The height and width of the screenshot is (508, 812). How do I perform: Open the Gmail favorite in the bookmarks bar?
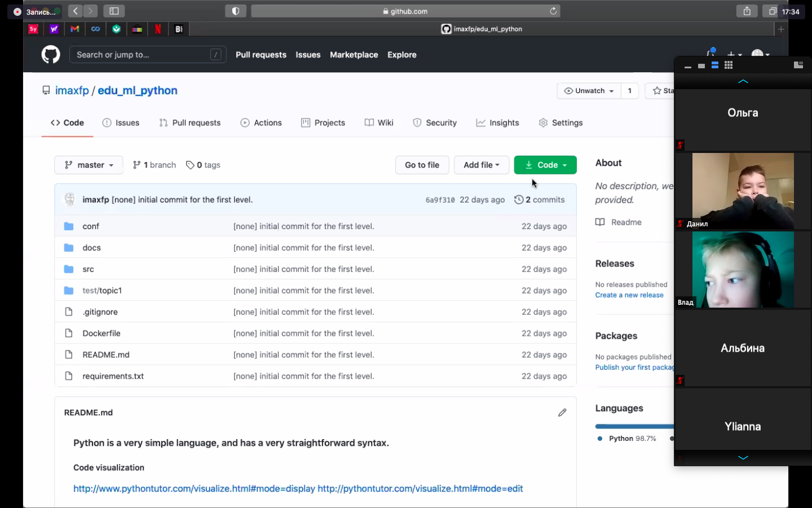click(75, 29)
